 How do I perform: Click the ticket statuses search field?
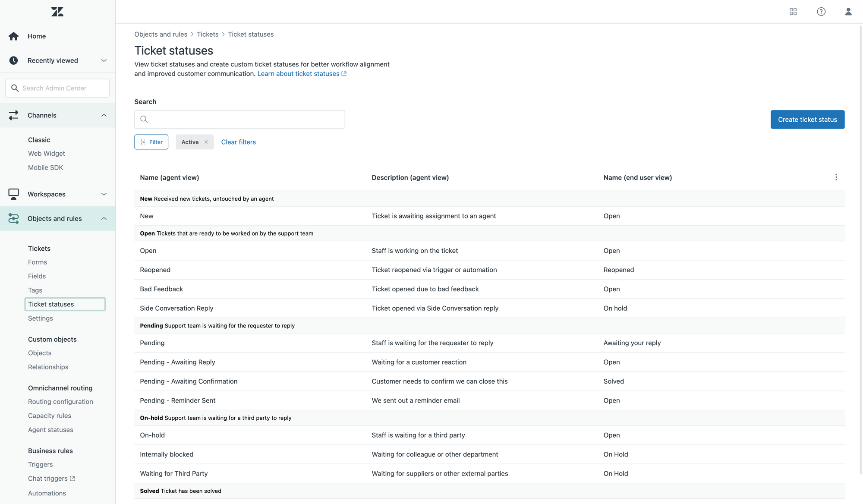[x=246, y=120]
